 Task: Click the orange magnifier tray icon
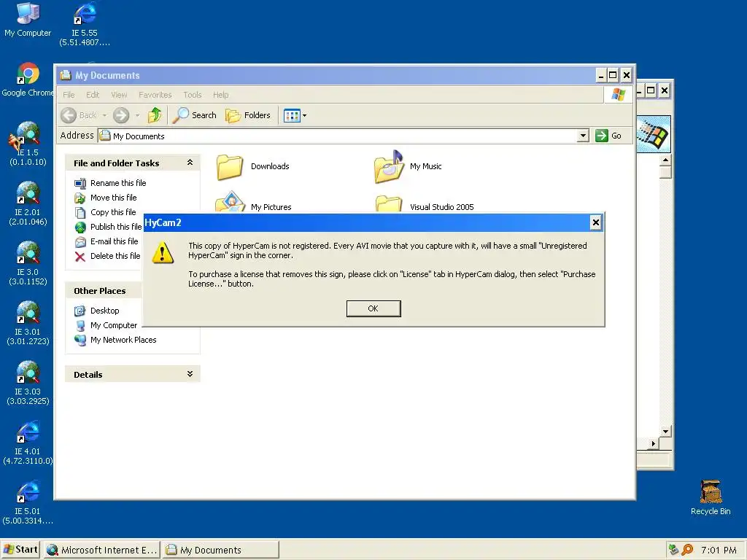[687, 550]
